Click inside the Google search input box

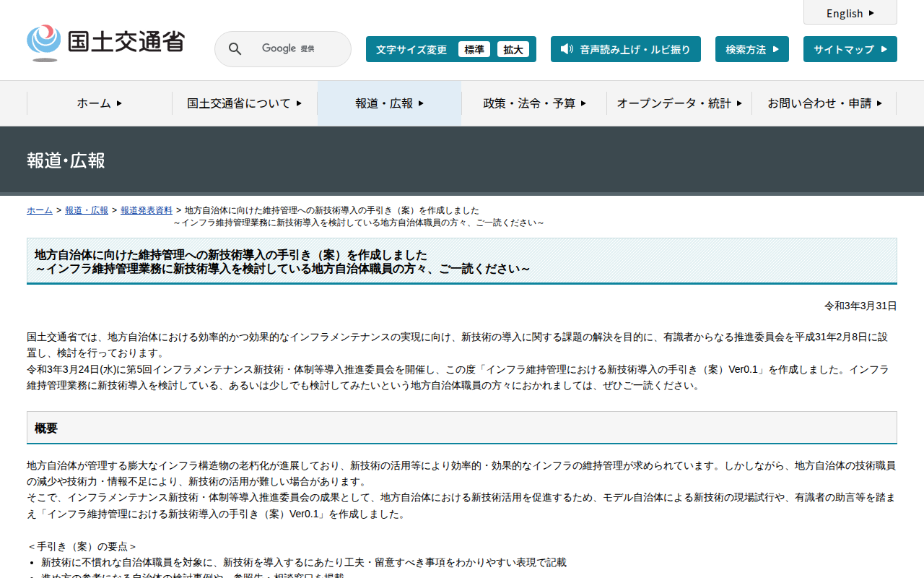296,48
